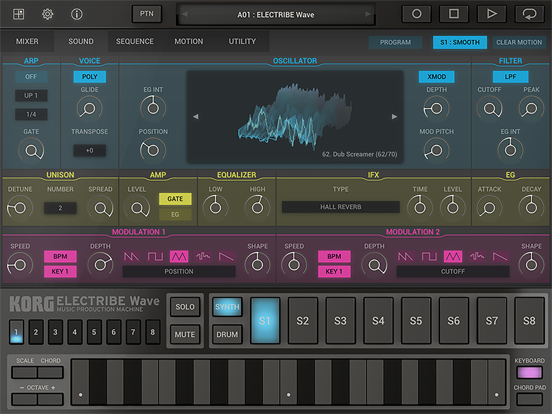Click the record circle button
This screenshot has height=414, width=552.
pos(416,14)
